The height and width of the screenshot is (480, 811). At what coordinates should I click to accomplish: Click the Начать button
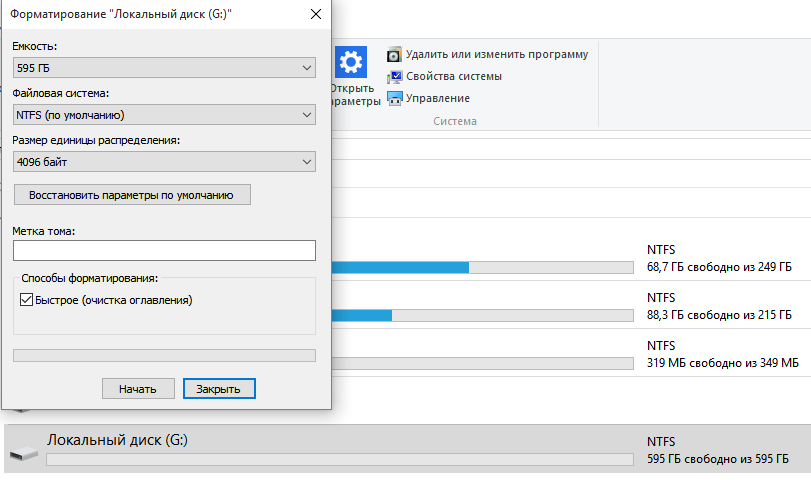coord(138,388)
